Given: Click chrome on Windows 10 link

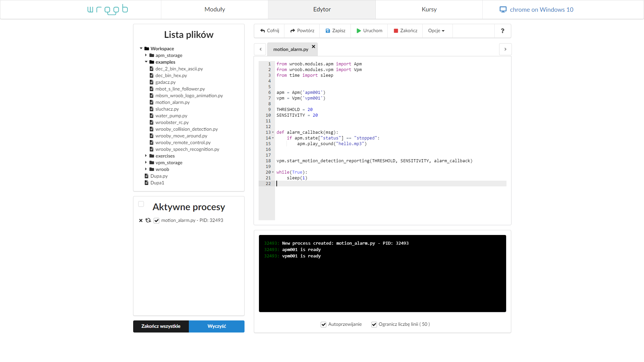Looking at the screenshot, I should [537, 9].
